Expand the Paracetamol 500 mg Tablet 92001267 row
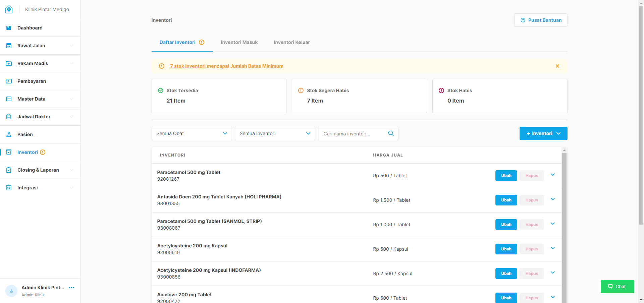 (553, 175)
